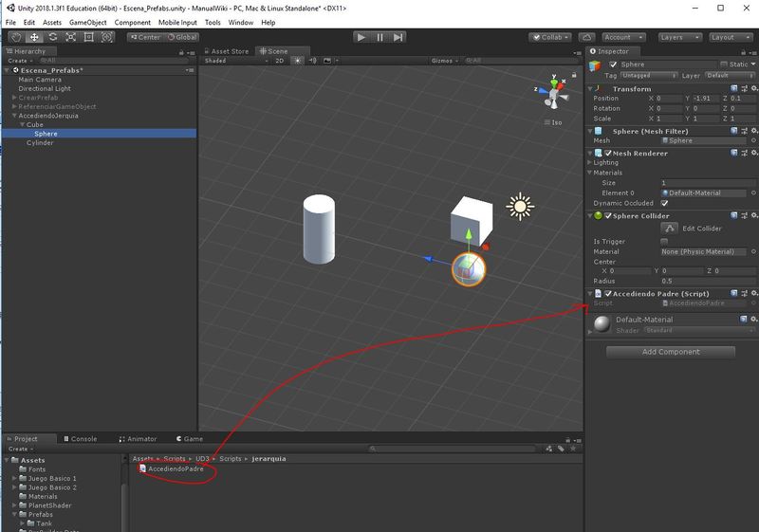Open scene effects image icon
Image resolution: width=759 pixels, height=532 pixels.
coord(327,61)
